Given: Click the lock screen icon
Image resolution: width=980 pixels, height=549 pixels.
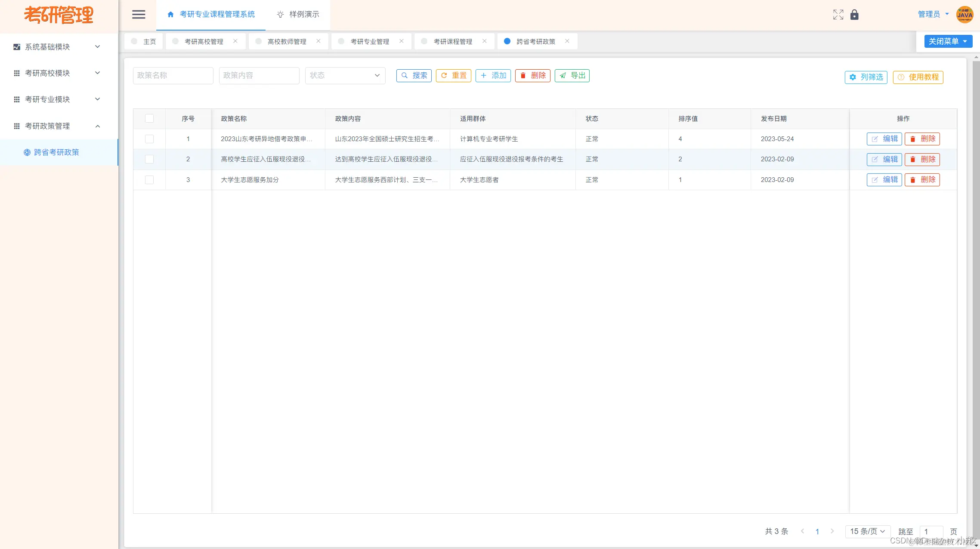Looking at the screenshot, I should pos(854,15).
